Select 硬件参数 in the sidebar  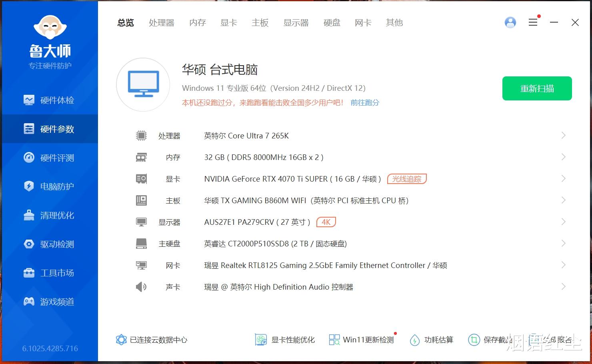pyautogui.click(x=50, y=129)
